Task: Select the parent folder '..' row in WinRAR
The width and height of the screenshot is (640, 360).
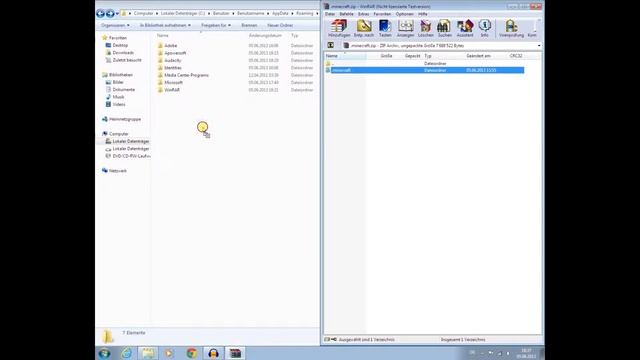Action: (x=424, y=64)
